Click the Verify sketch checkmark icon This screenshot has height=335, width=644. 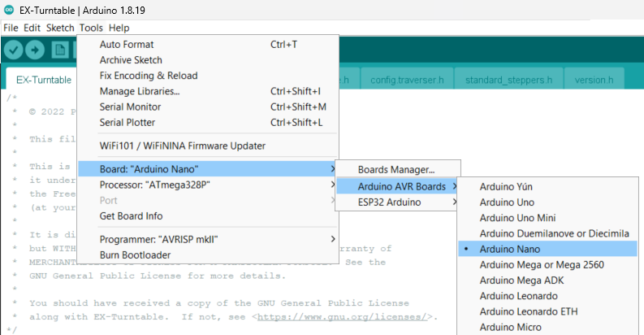(x=13, y=50)
